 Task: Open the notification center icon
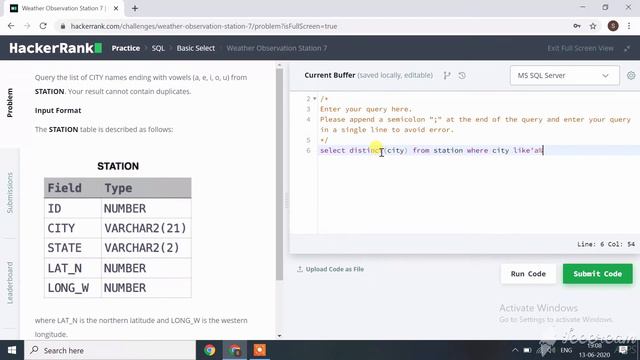(623, 350)
